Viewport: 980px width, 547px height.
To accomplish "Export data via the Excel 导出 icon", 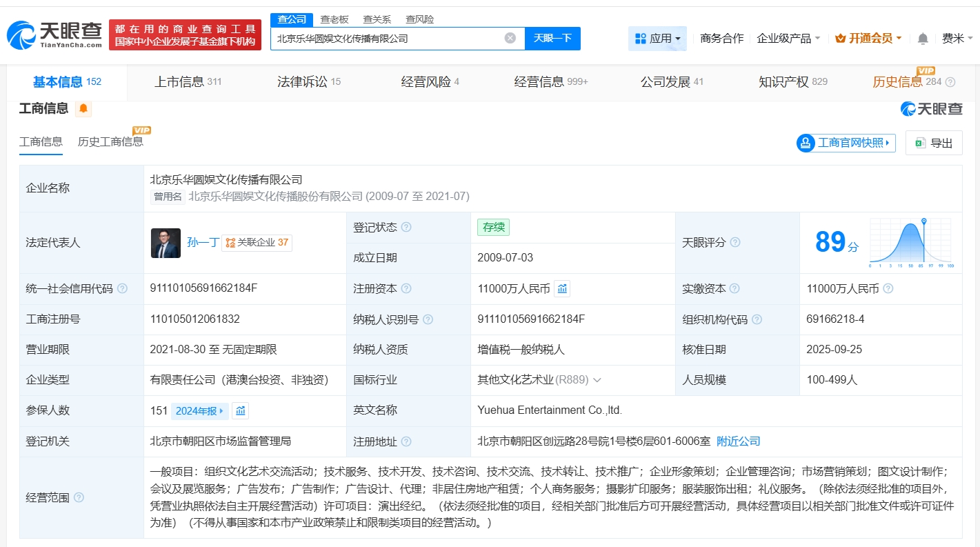I will click(x=919, y=142).
